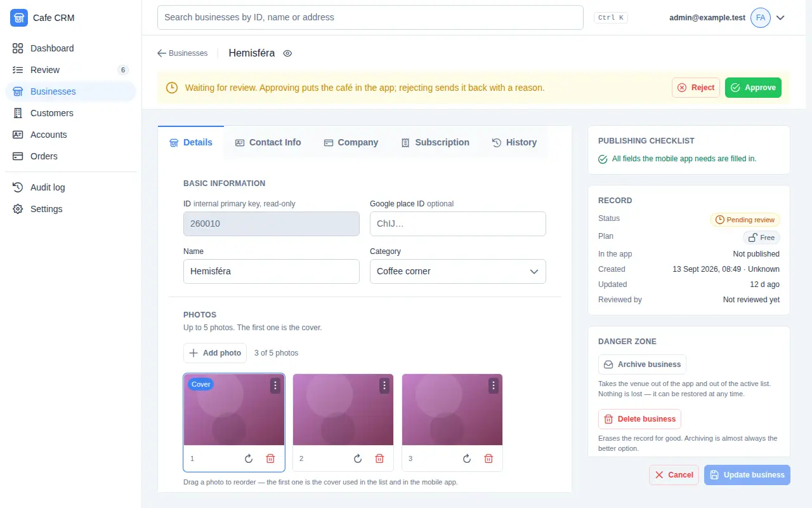812x508 pixels.
Task: Click Delete business in danger zone
Action: 639,419
